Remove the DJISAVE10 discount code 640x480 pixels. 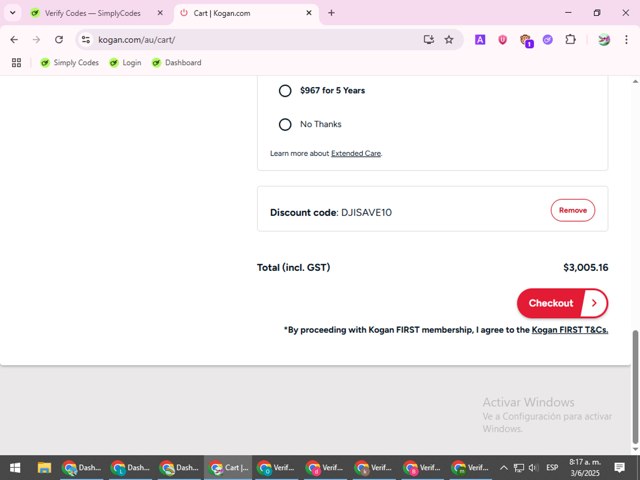[x=573, y=210]
